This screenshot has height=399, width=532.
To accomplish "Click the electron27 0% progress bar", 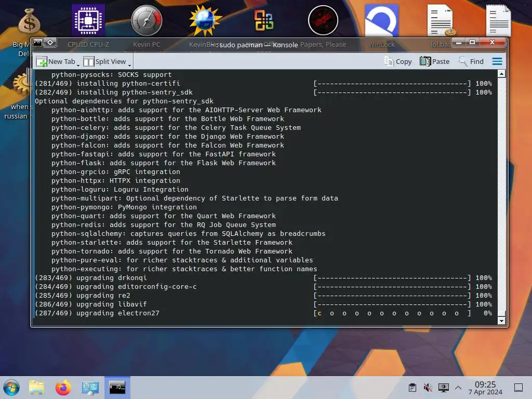I will (392, 313).
